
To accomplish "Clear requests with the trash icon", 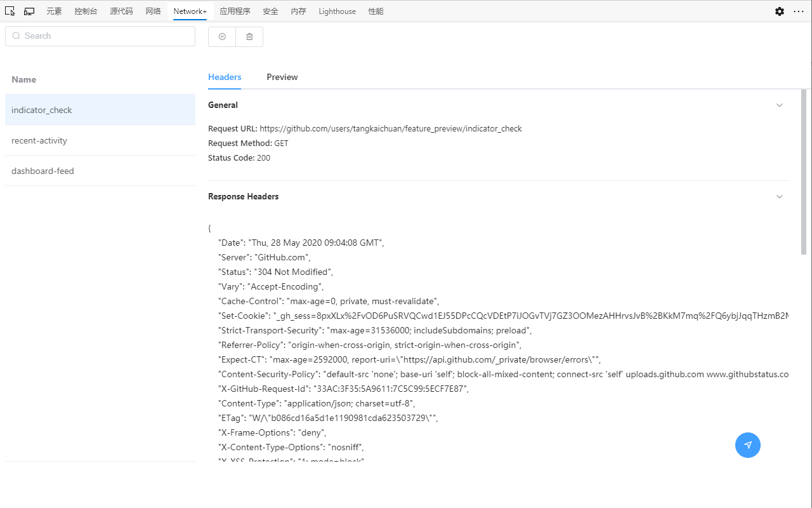I will pos(249,37).
